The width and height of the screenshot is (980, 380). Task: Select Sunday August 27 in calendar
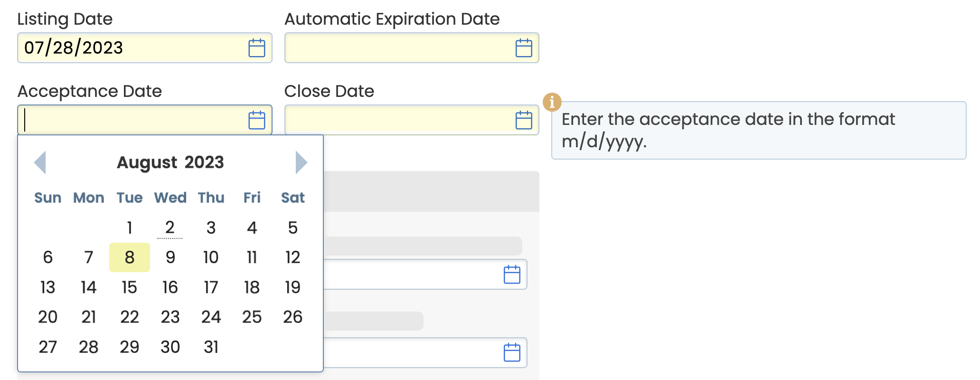tap(48, 347)
